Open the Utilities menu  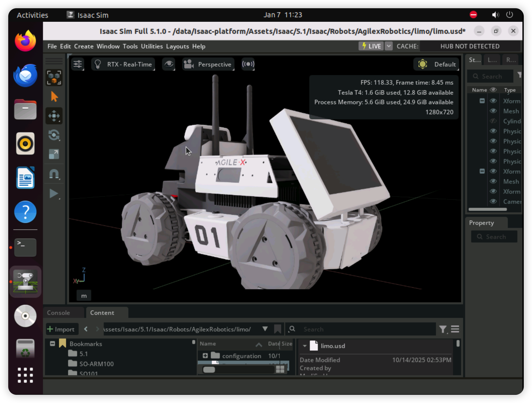click(x=152, y=46)
